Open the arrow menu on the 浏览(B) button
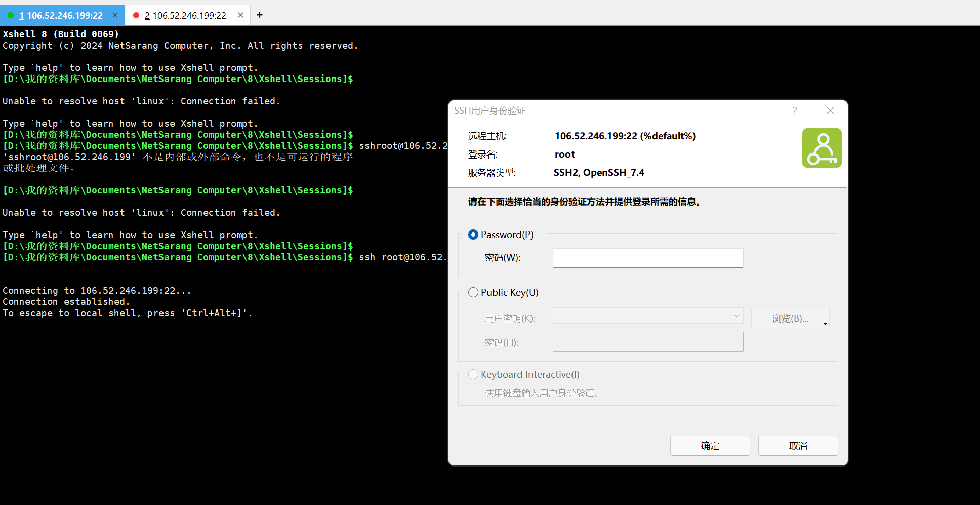 825,324
